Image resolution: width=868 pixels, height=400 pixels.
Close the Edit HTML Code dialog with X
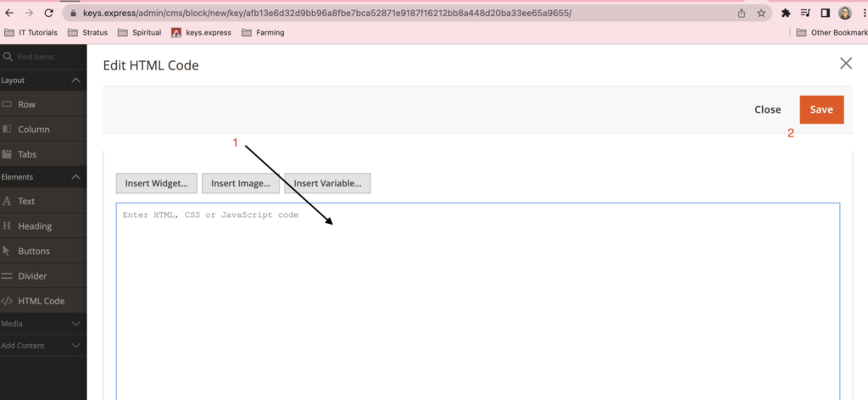(x=845, y=64)
